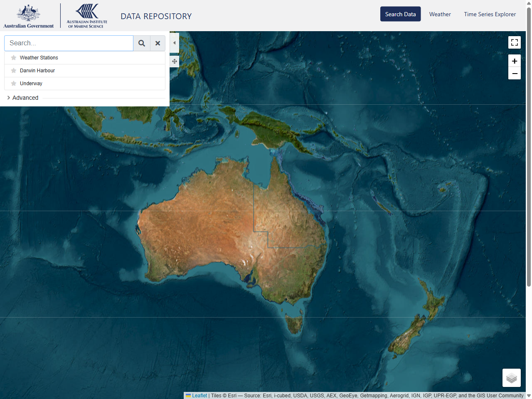Select the Weather Stations entry
The height and width of the screenshot is (399, 532).
point(85,58)
